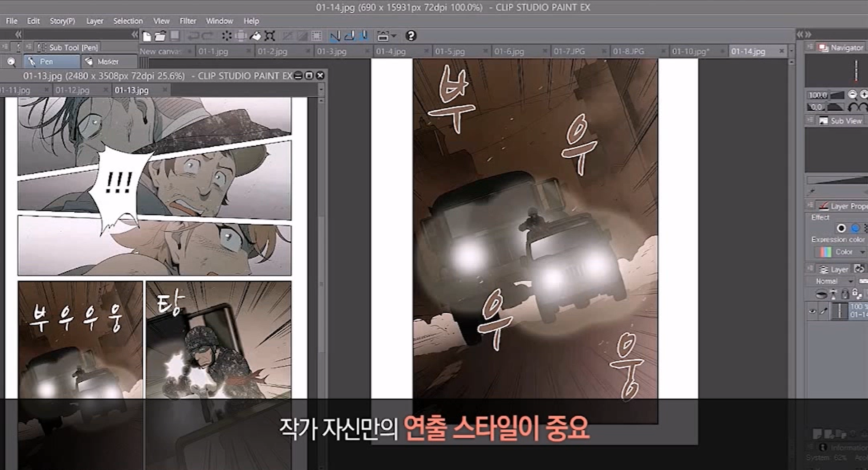The height and width of the screenshot is (470, 868).
Task: Click the Open file folder icon
Action: click(160, 36)
